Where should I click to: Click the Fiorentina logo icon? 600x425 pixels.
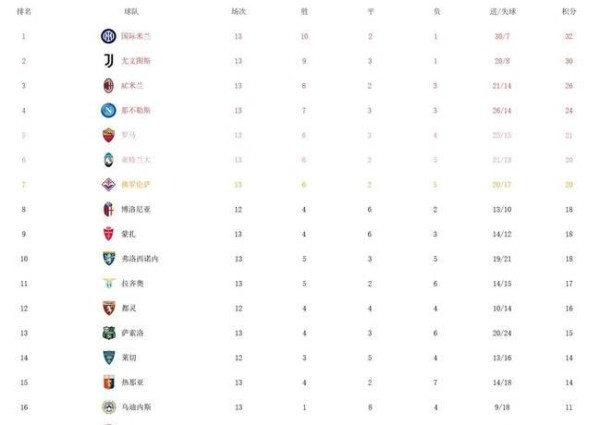pyautogui.click(x=108, y=185)
